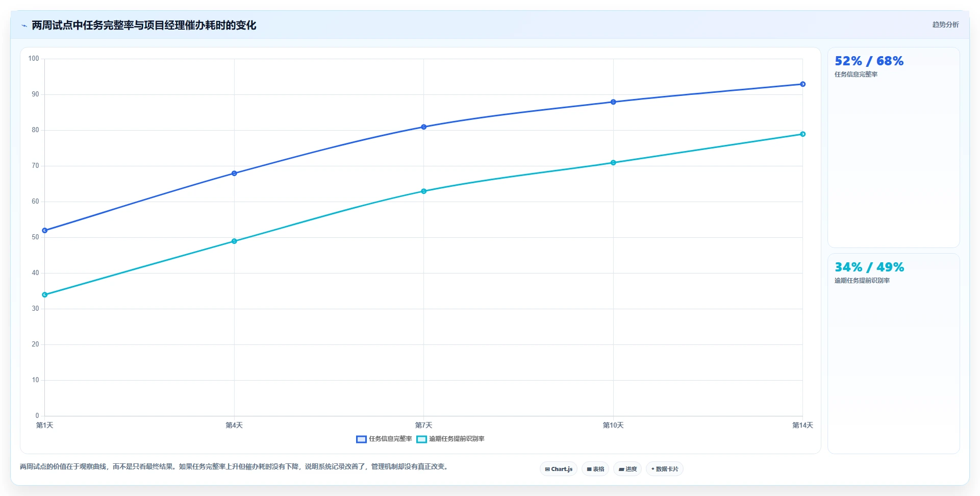Click the 逾期任务提前识别率 label in the stat card
Viewport: 980px width, 496px height.
pyautogui.click(x=862, y=281)
